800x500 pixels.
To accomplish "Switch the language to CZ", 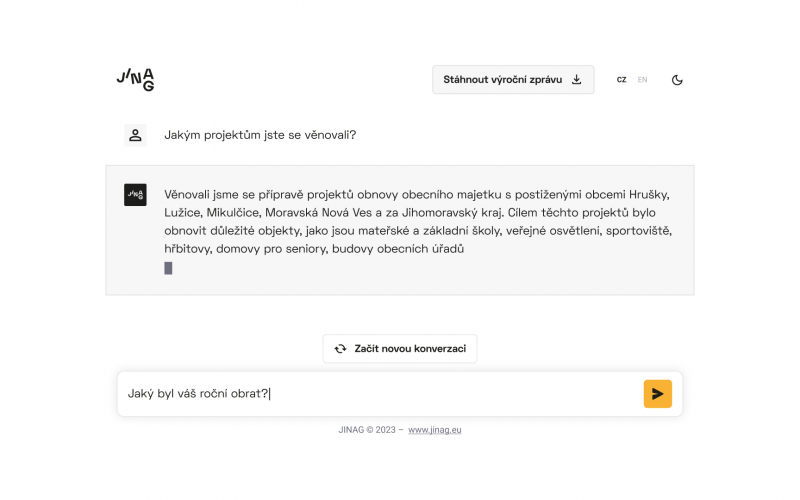I will (x=621, y=80).
